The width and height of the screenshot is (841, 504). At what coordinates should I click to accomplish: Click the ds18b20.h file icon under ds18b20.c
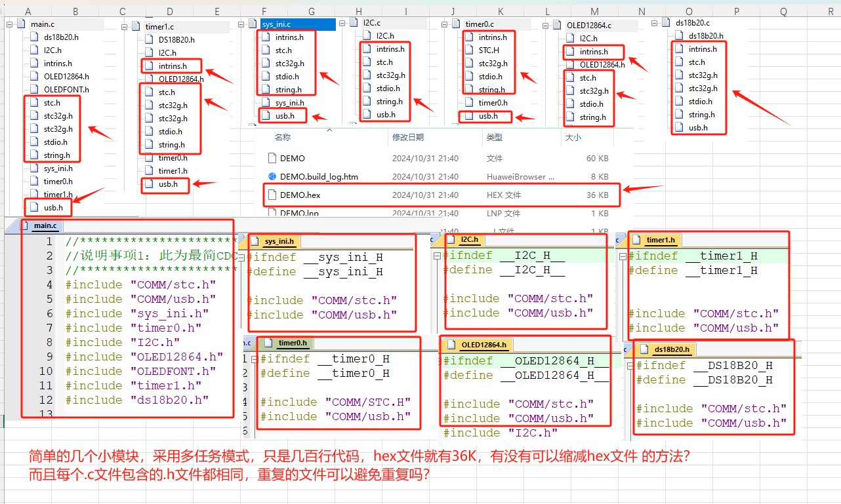coord(680,36)
